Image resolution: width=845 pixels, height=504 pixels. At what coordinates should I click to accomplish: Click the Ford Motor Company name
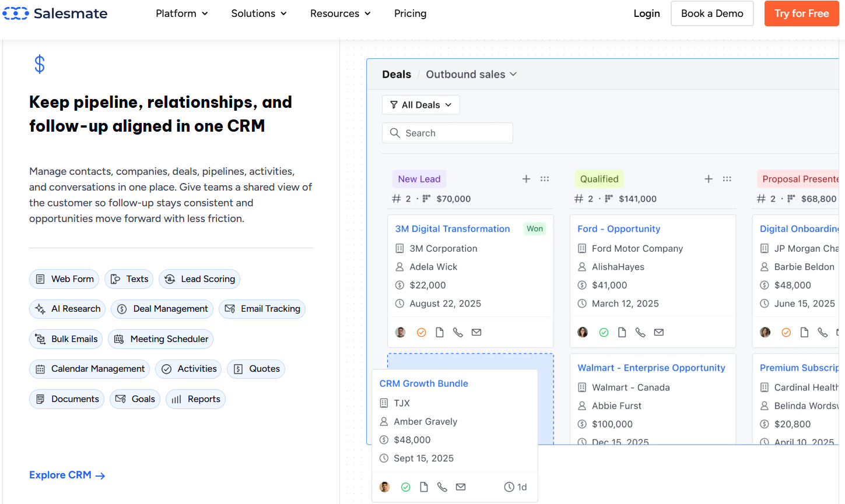pyautogui.click(x=637, y=248)
